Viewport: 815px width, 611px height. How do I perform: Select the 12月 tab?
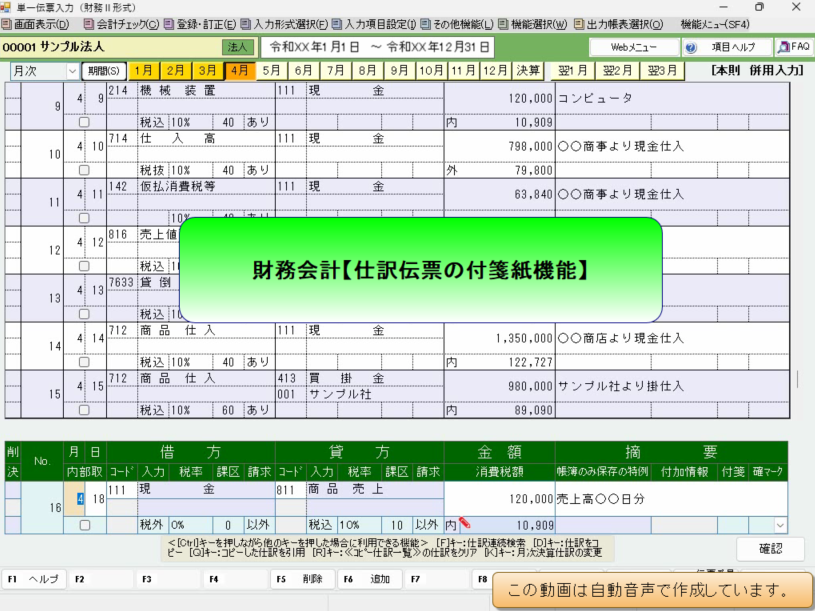(x=495, y=71)
